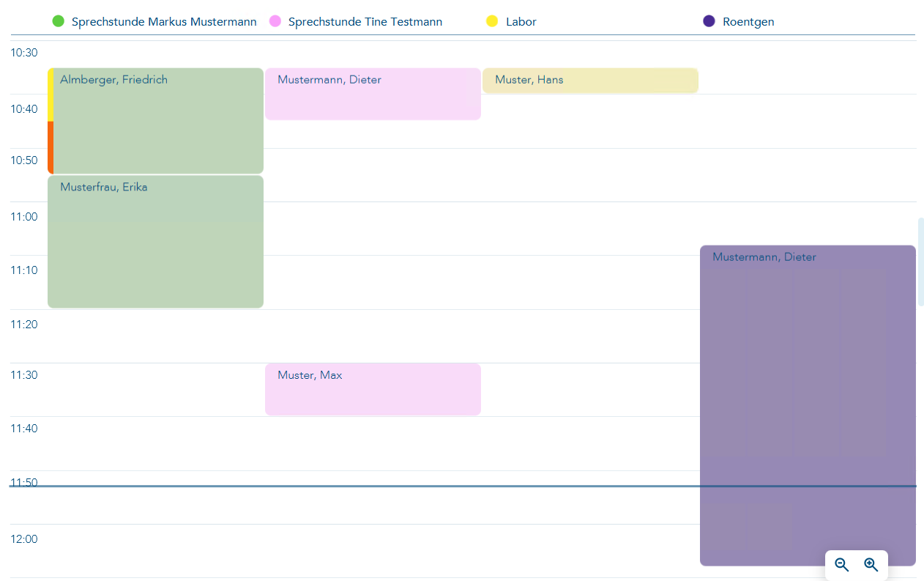Click Sprechstunde Markus Mustermann calendar label
This screenshot has width=924, height=581.
pos(164,22)
